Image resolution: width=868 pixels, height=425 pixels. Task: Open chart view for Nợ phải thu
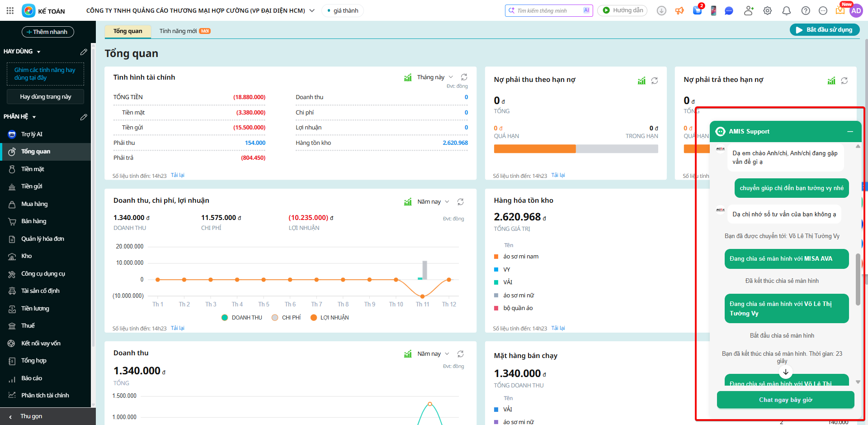641,81
